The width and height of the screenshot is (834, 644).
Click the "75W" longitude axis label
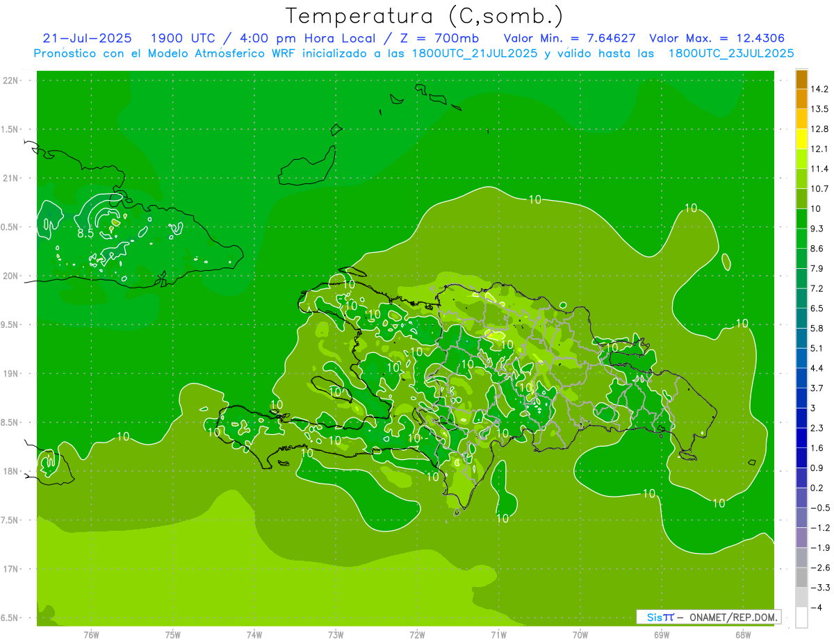point(173,635)
